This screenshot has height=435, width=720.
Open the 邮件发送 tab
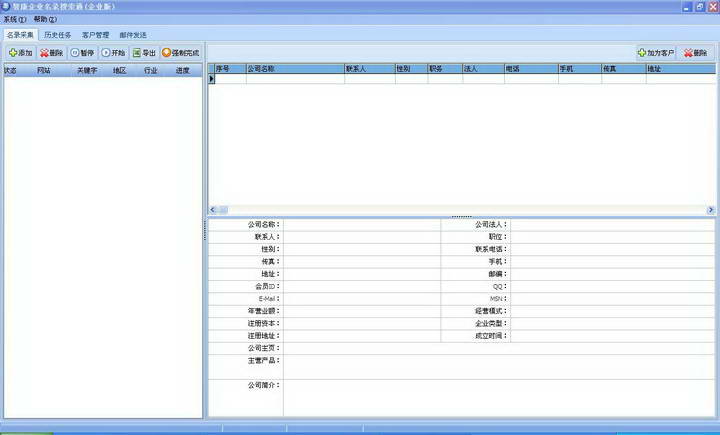point(133,34)
